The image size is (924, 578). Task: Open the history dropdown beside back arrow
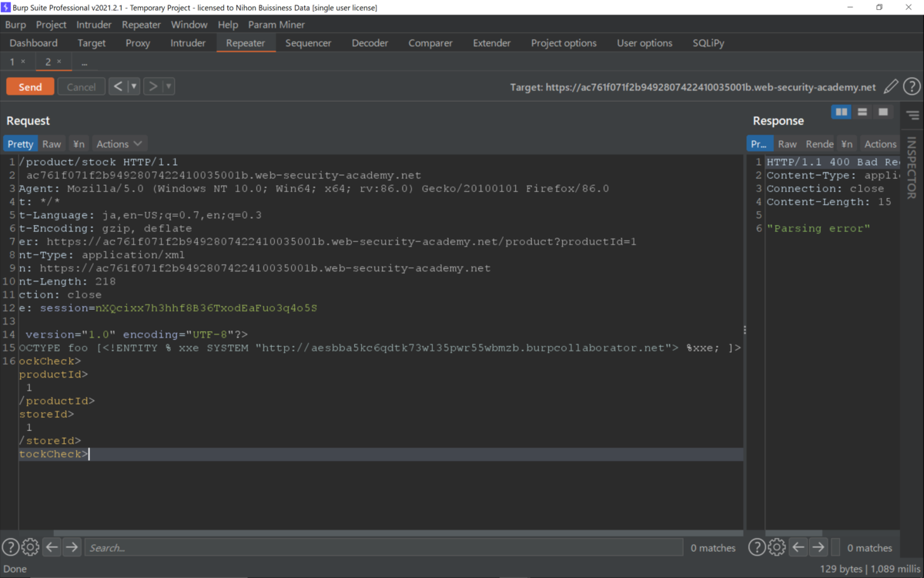pyautogui.click(x=134, y=86)
